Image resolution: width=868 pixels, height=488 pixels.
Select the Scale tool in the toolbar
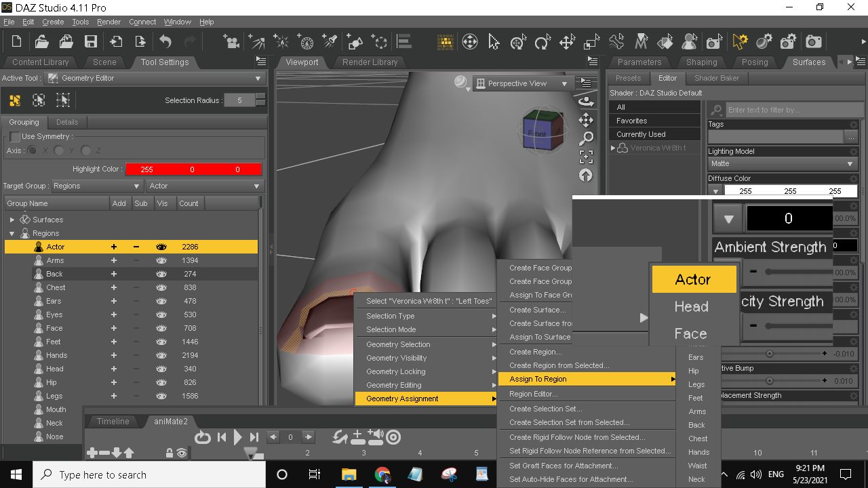591,42
